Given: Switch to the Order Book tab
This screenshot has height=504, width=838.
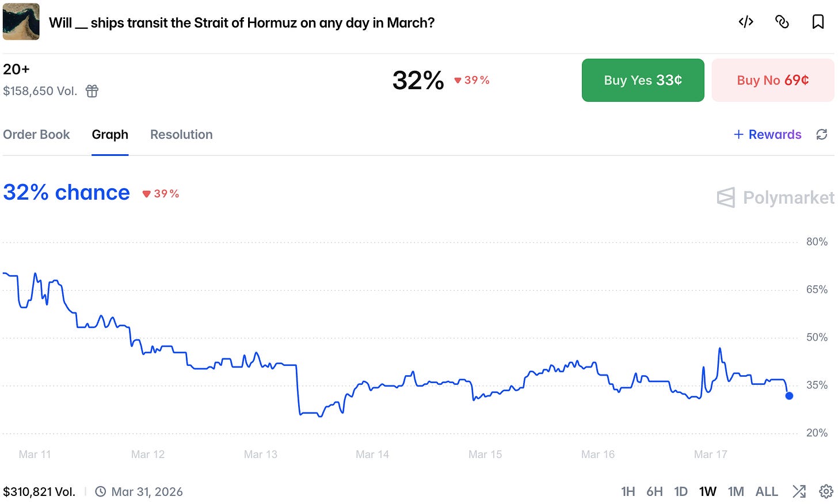Looking at the screenshot, I should click(36, 135).
